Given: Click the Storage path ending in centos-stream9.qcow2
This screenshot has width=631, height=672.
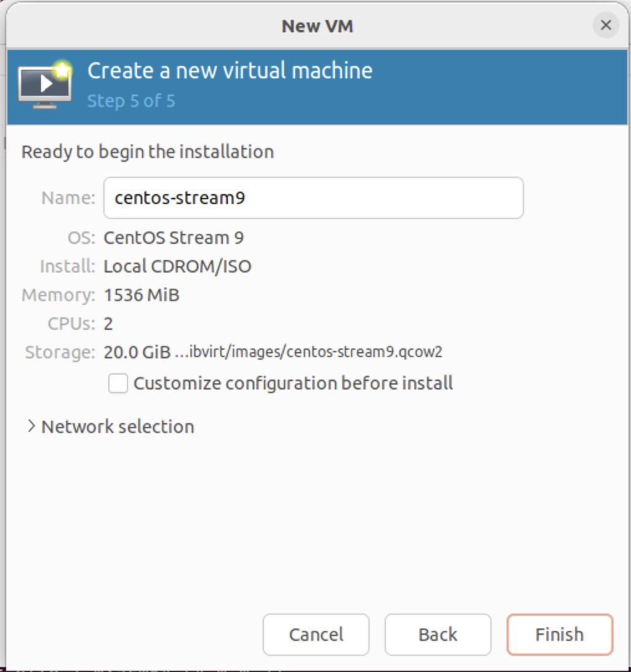Looking at the screenshot, I should coord(309,352).
